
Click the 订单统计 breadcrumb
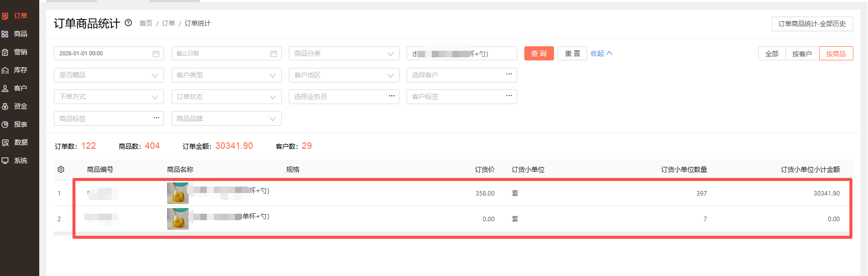point(198,23)
